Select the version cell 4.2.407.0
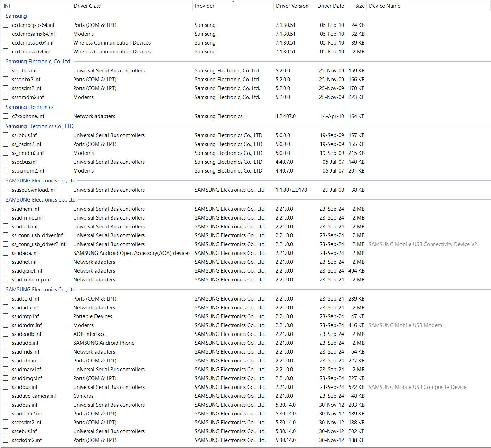Screen dimensions: 491x448 (285, 116)
